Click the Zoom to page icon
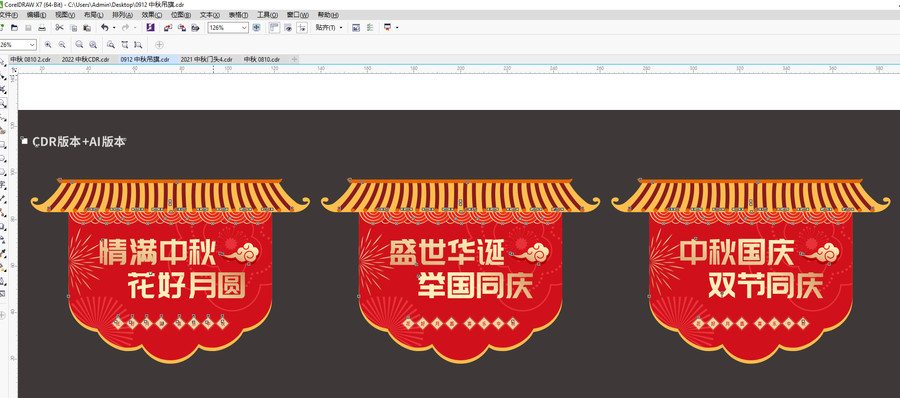This screenshot has height=398, width=900. (110, 44)
